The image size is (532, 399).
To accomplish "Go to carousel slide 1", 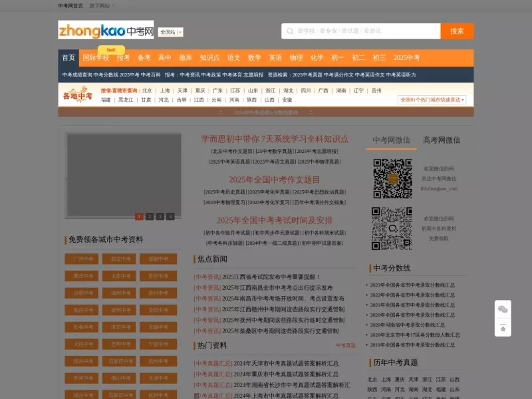I will (x=139, y=217).
